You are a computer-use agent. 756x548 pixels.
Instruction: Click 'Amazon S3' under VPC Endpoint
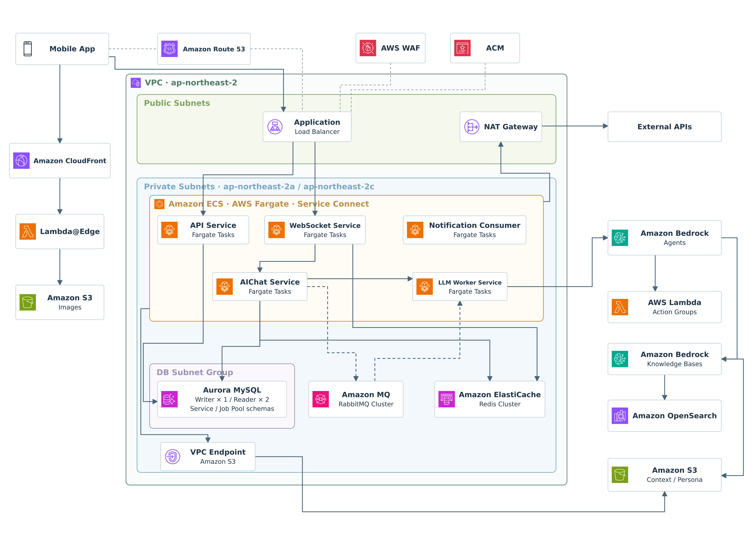pos(218,462)
